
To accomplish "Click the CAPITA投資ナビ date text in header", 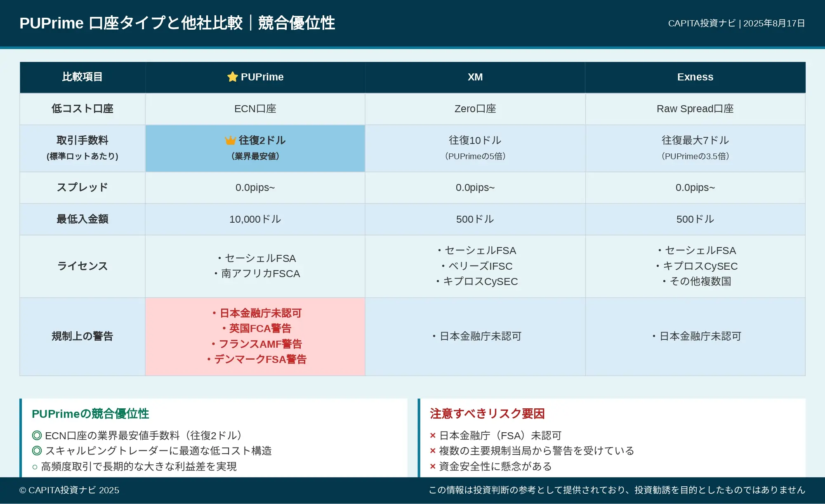I will [x=737, y=24].
